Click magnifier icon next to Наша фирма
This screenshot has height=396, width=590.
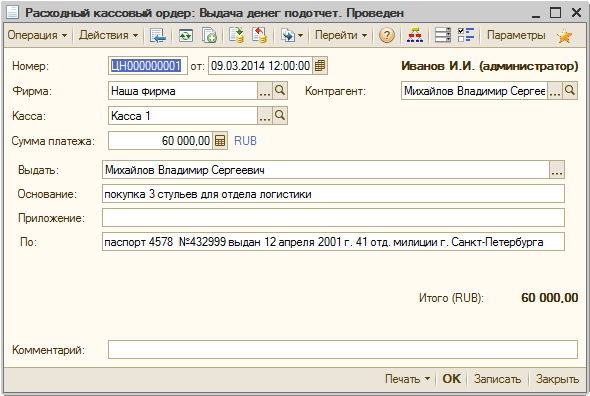[x=280, y=91]
